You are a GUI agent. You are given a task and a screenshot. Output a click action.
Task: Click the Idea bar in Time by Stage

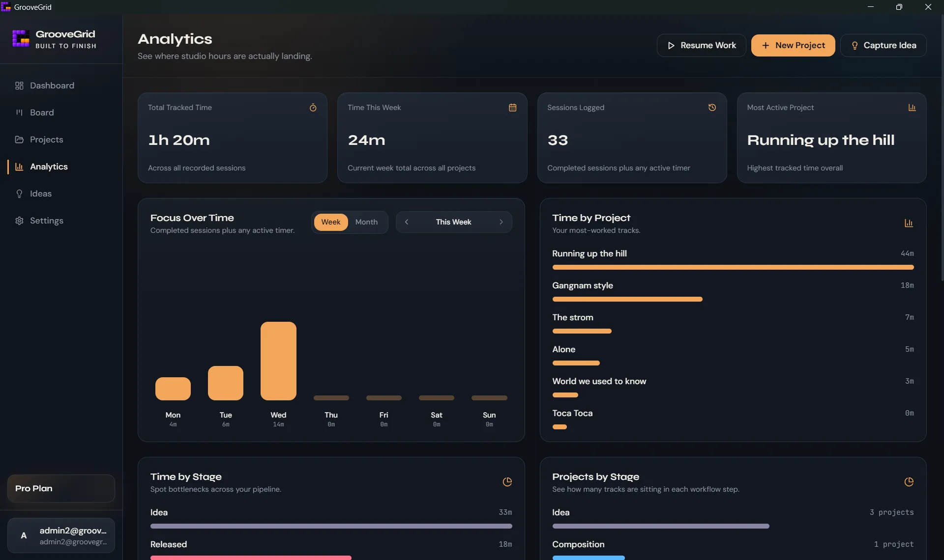pyautogui.click(x=331, y=526)
